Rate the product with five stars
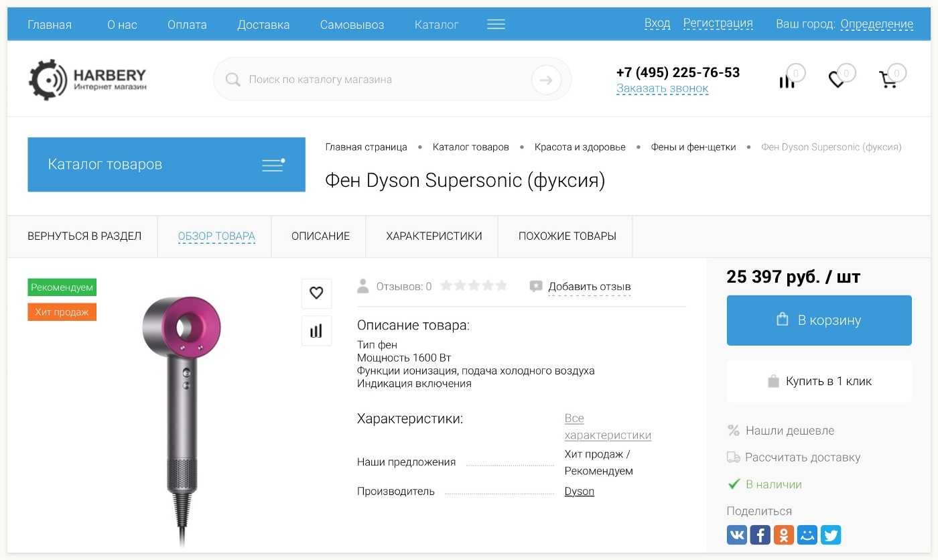 coord(501,286)
